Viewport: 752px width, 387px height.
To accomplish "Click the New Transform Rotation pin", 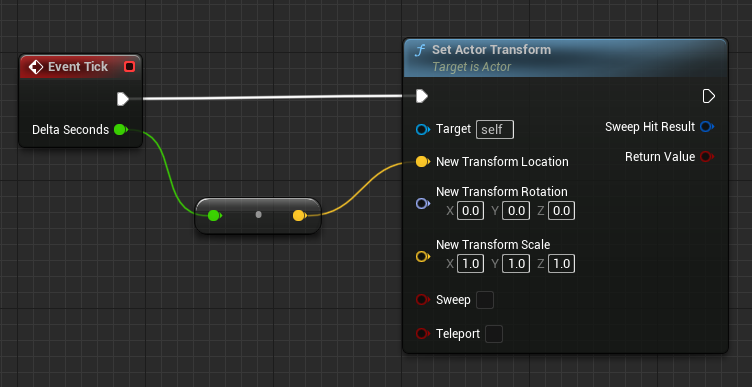I will (x=423, y=204).
